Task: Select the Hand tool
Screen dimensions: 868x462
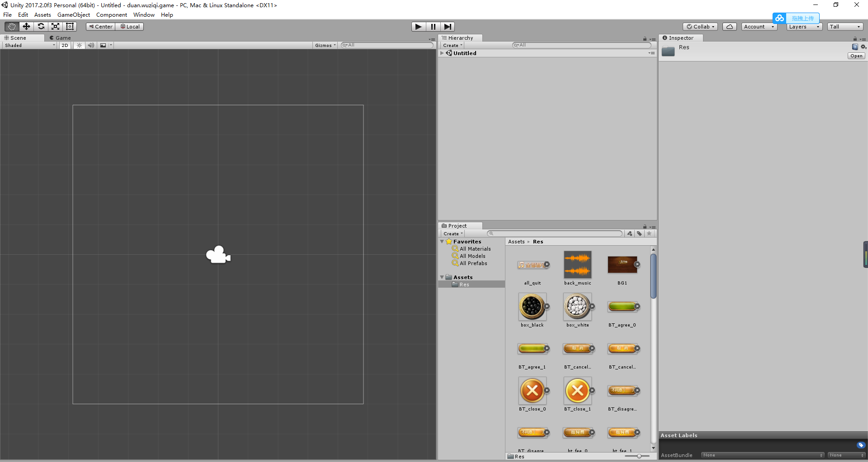Action: point(11,26)
